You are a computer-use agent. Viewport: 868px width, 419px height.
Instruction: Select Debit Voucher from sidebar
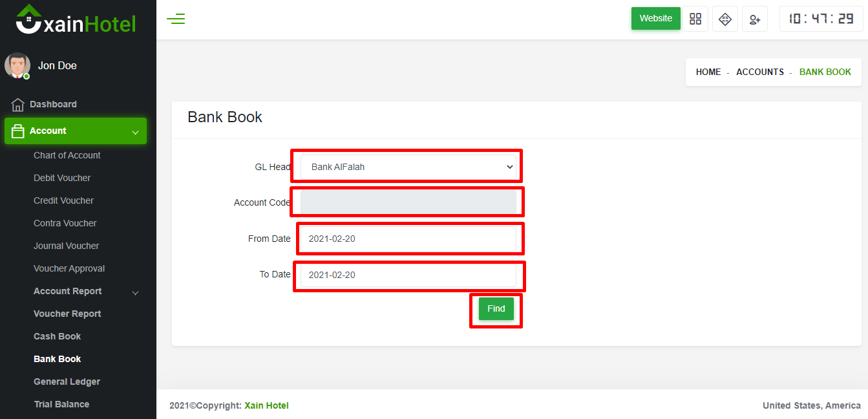(62, 178)
